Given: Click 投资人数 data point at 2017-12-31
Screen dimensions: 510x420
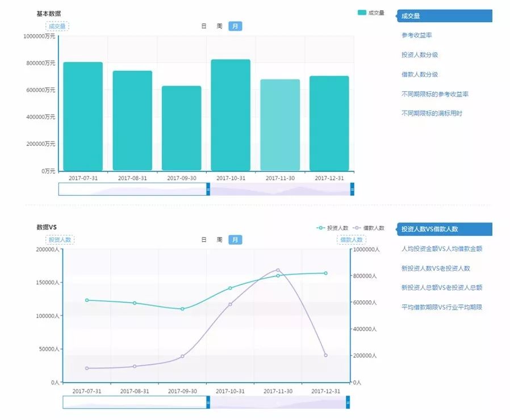Looking at the screenshot, I should (325, 273).
